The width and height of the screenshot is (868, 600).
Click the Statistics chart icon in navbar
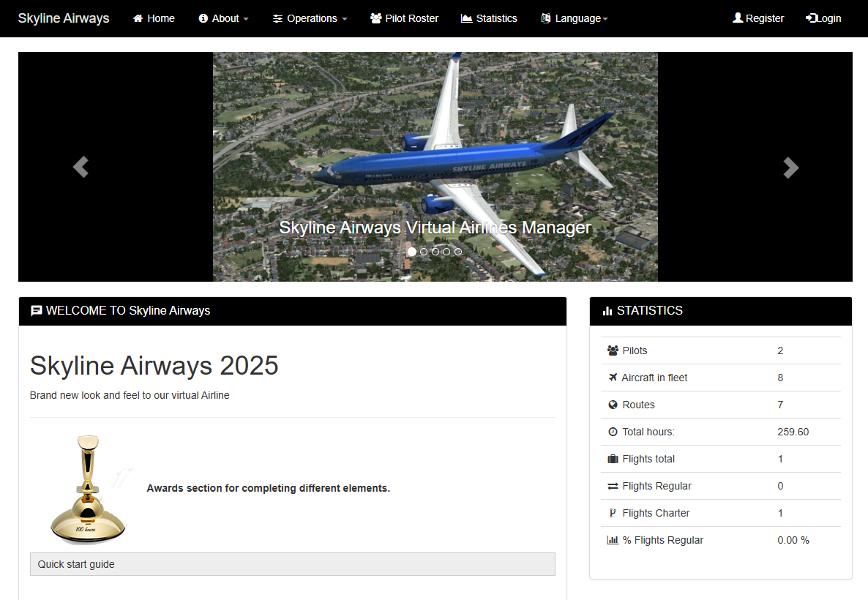click(x=466, y=18)
